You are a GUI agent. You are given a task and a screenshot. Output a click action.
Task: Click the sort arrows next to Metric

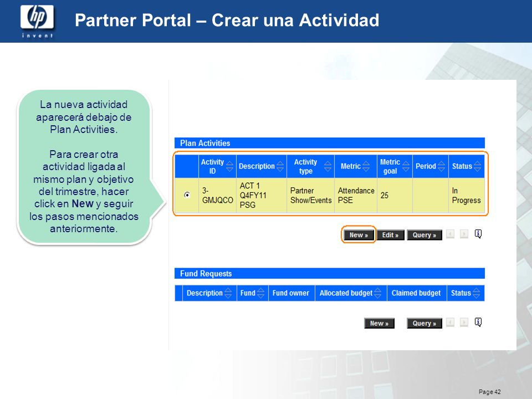pos(366,166)
